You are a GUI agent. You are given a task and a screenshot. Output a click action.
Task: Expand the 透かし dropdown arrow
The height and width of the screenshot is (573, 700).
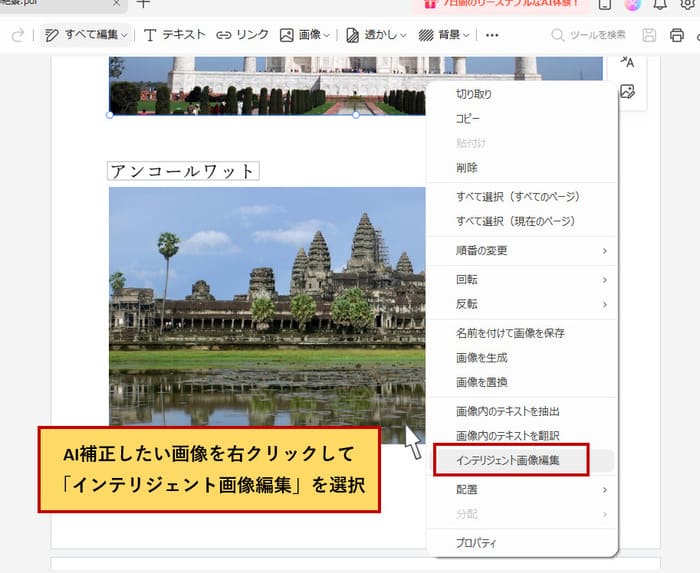(404, 35)
